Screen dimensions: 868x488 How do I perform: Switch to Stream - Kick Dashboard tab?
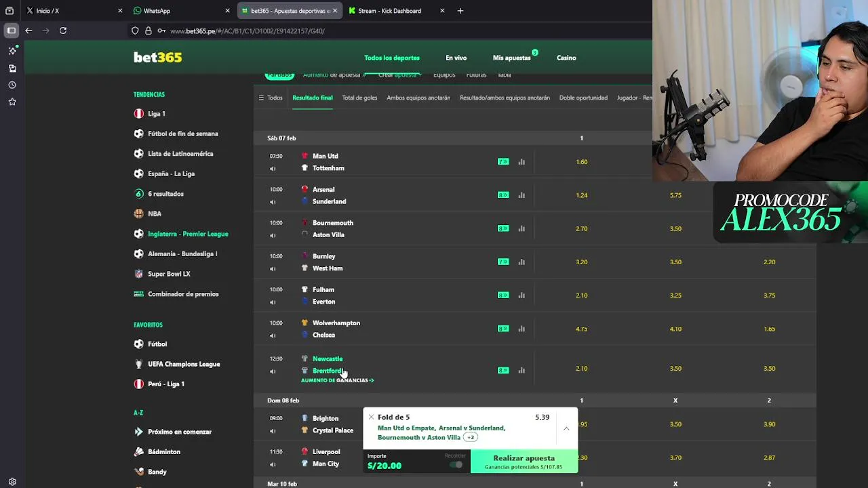pyautogui.click(x=396, y=11)
